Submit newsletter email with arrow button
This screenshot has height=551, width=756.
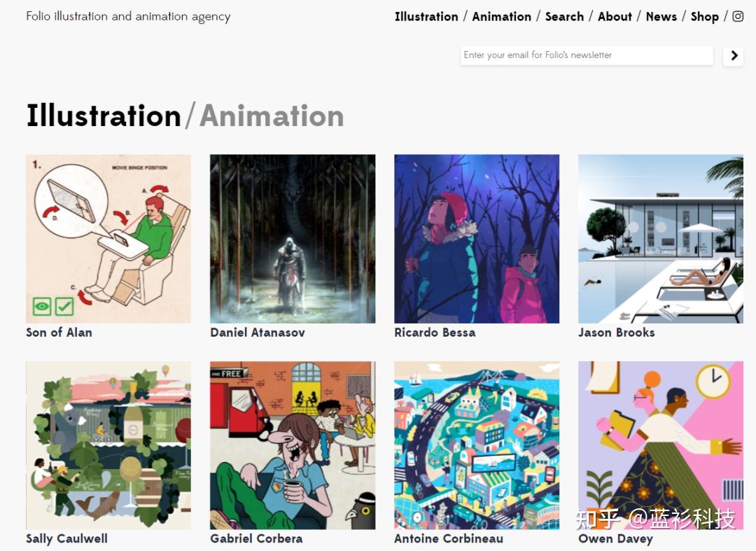tap(734, 56)
